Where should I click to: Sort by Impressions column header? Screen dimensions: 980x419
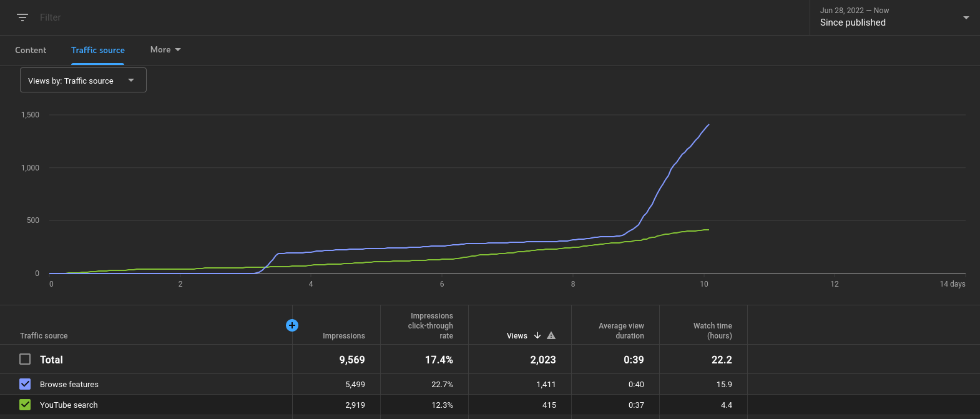[344, 335]
